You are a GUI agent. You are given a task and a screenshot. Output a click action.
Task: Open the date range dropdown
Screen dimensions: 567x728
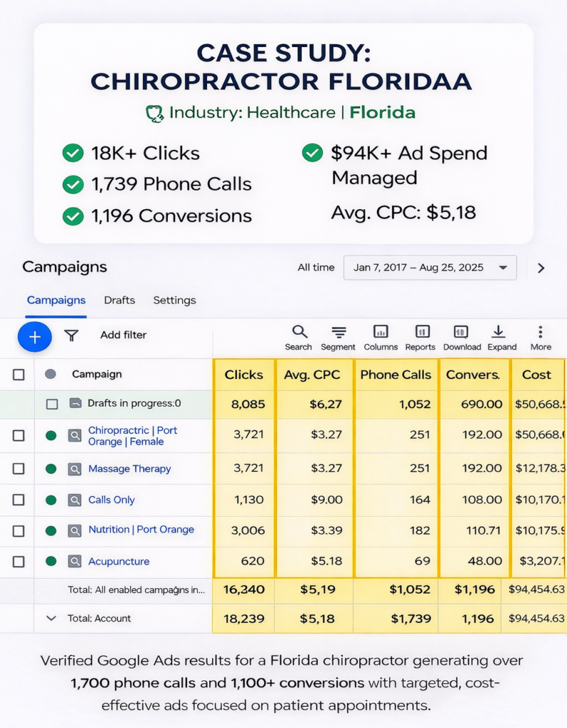pos(430,268)
